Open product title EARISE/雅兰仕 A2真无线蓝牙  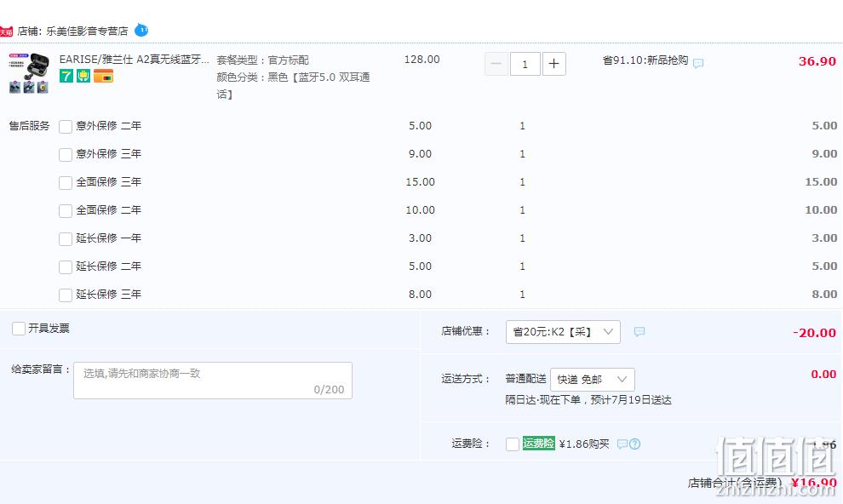pos(134,60)
